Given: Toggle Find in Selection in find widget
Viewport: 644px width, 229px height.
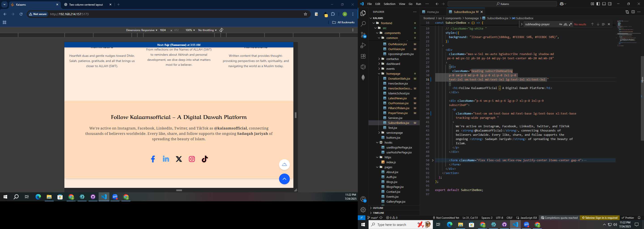Looking at the screenshot, I should click(603, 24).
